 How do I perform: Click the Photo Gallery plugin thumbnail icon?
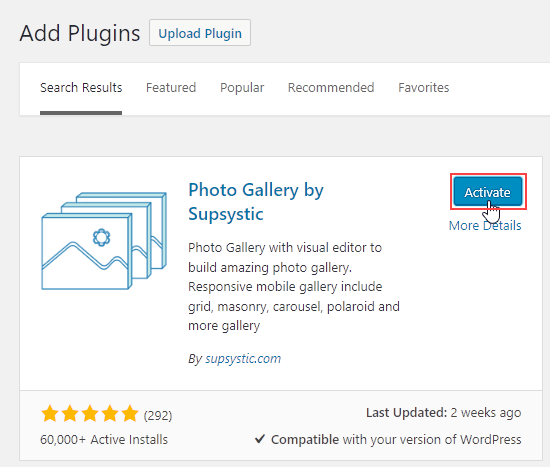point(104,241)
